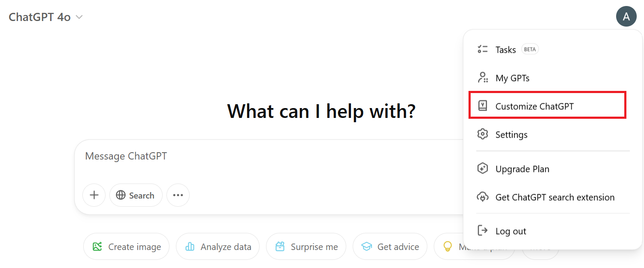
Task: Open more tools via the ellipsis icon
Action: tap(178, 195)
